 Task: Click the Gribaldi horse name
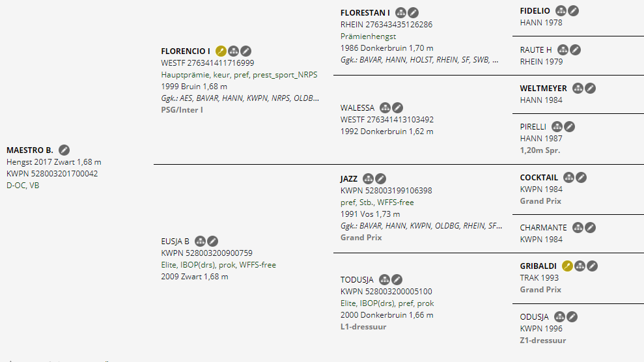pos(539,266)
